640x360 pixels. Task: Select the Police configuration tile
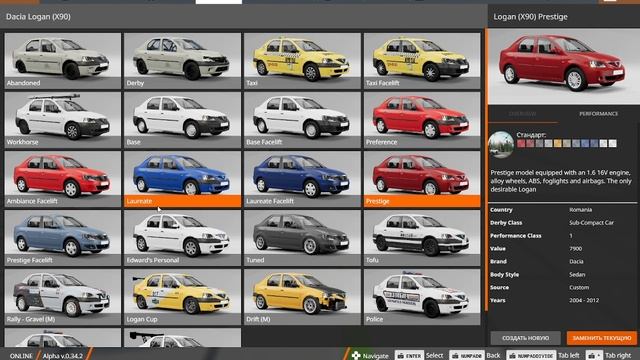422,297
